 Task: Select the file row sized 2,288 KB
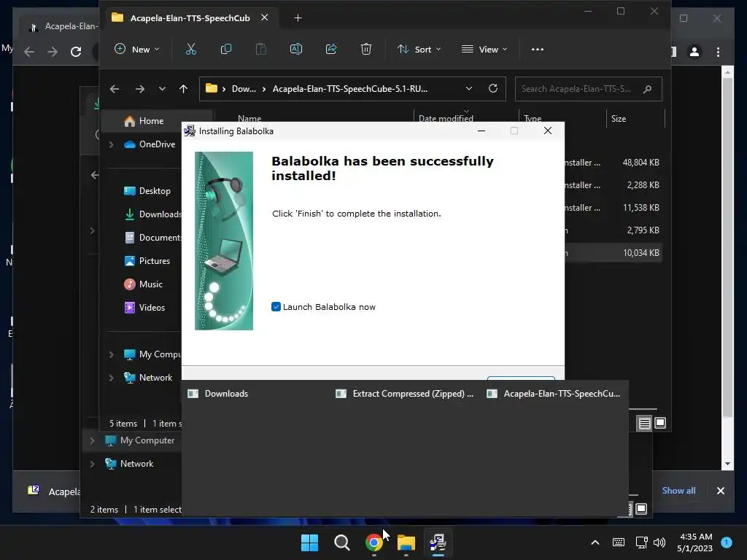click(x=613, y=185)
